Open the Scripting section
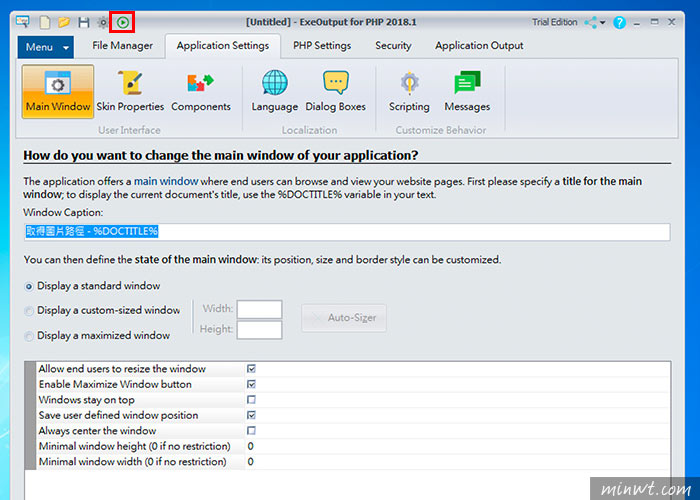This screenshot has height=500, width=700. [409, 91]
